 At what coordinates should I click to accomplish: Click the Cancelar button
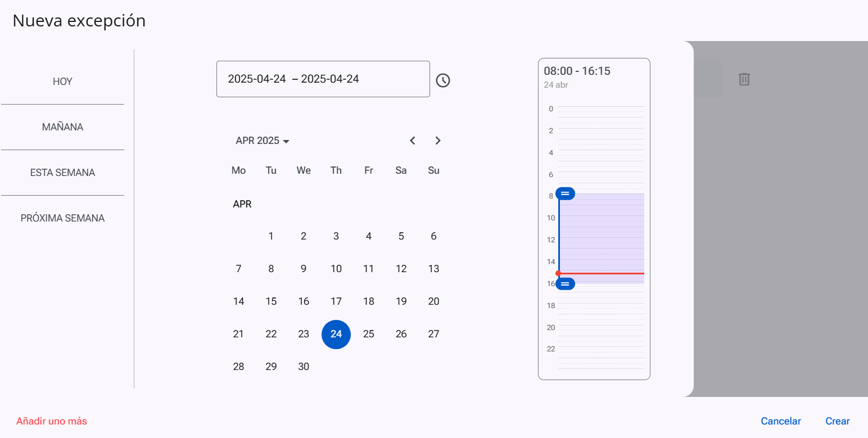(x=781, y=421)
